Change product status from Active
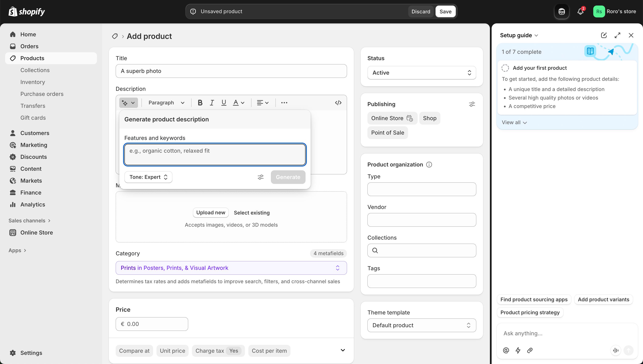Screen dimensions: 643x364 (421, 73)
